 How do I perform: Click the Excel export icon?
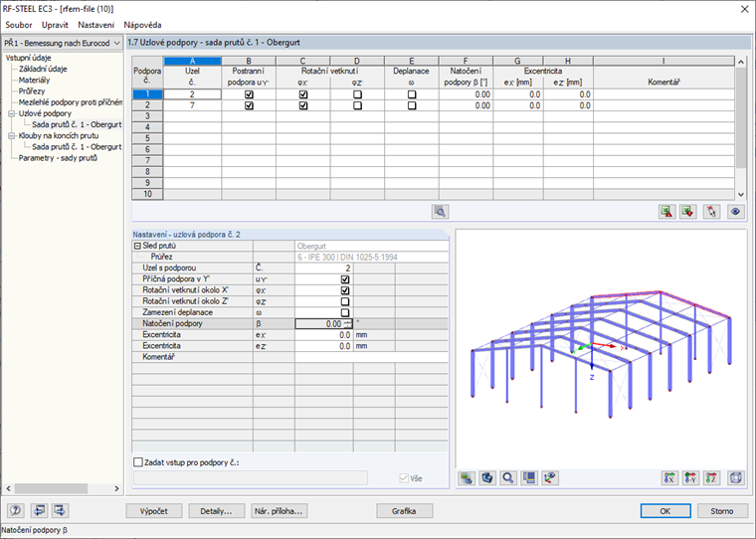[666, 212]
